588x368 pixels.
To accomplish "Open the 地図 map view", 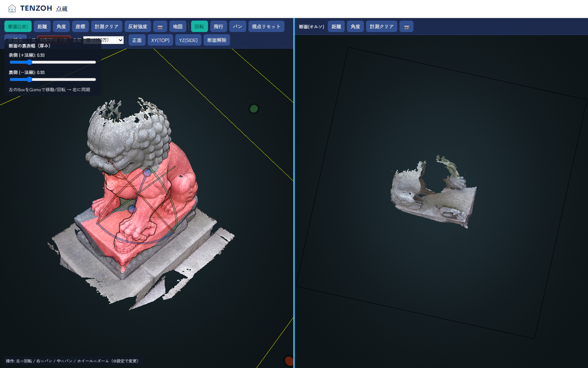I will (178, 26).
